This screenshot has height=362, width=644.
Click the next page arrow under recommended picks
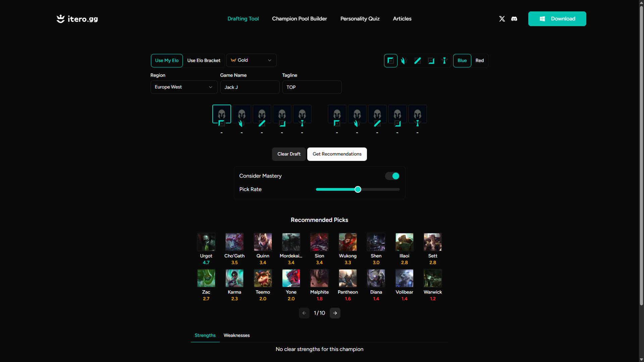(x=335, y=313)
